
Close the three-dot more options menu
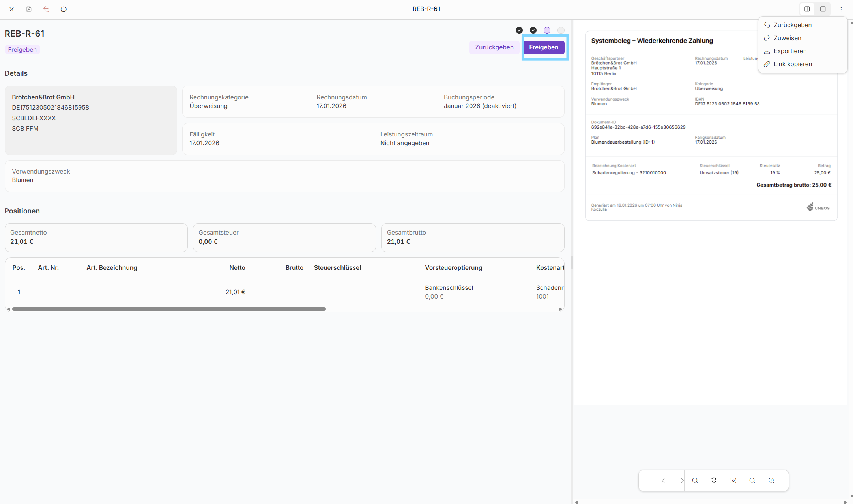click(841, 9)
